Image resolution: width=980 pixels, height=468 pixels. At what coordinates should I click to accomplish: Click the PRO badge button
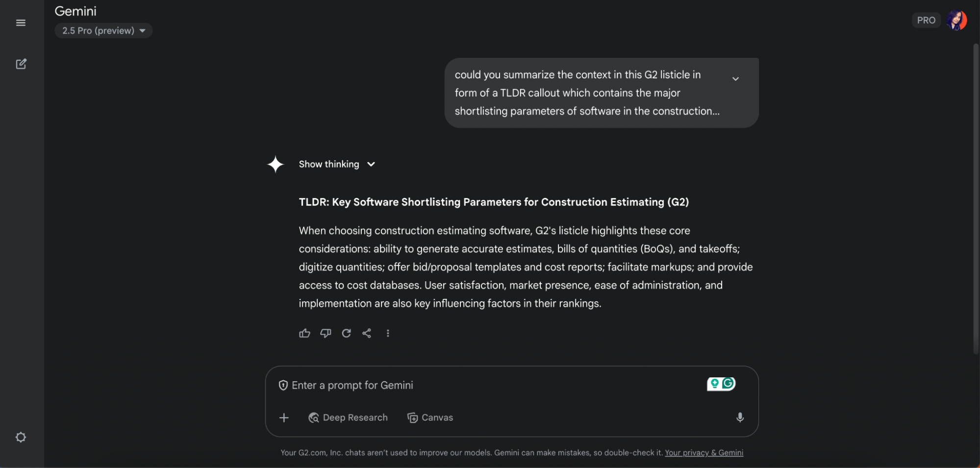click(926, 20)
